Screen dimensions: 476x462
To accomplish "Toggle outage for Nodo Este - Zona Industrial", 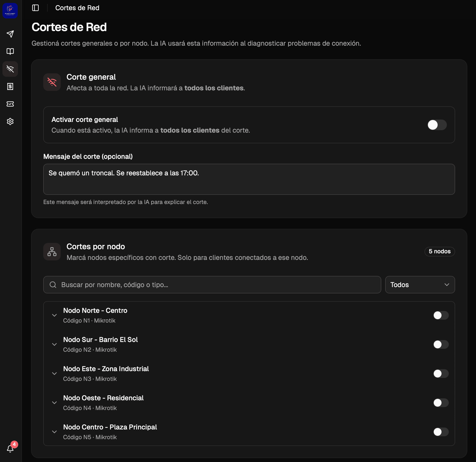I will pyautogui.click(x=441, y=374).
